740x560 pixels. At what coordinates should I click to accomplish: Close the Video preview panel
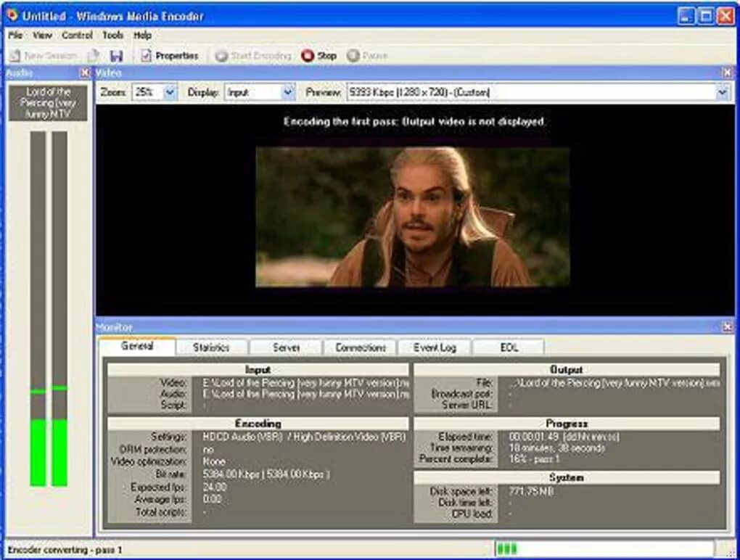tap(727, 73)
